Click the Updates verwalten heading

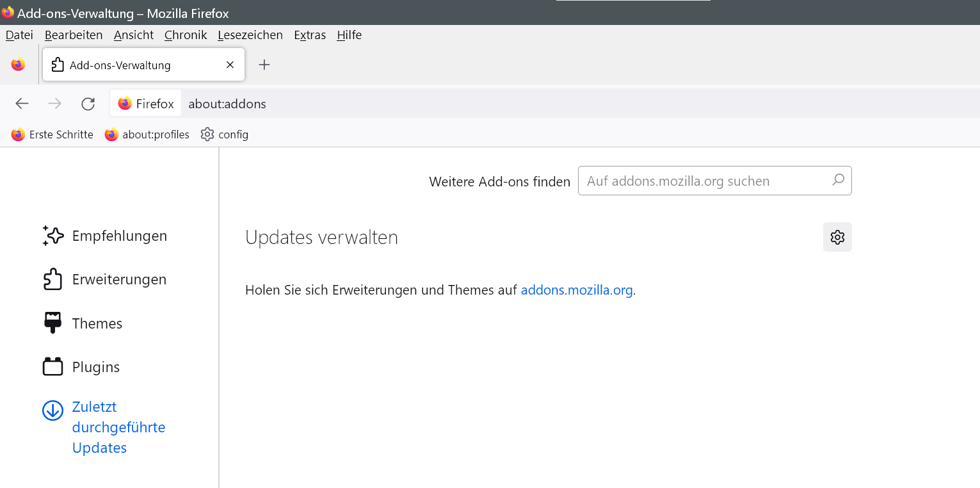coord(321,238)
